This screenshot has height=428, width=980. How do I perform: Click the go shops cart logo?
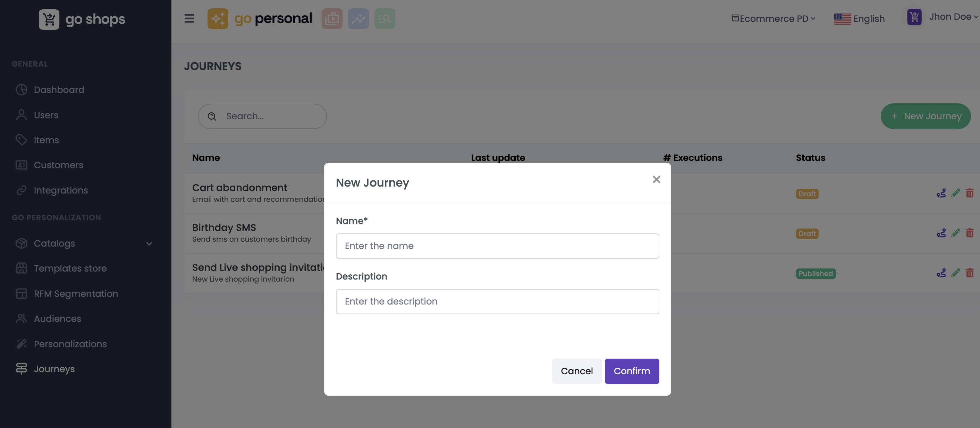pos(49,19)
